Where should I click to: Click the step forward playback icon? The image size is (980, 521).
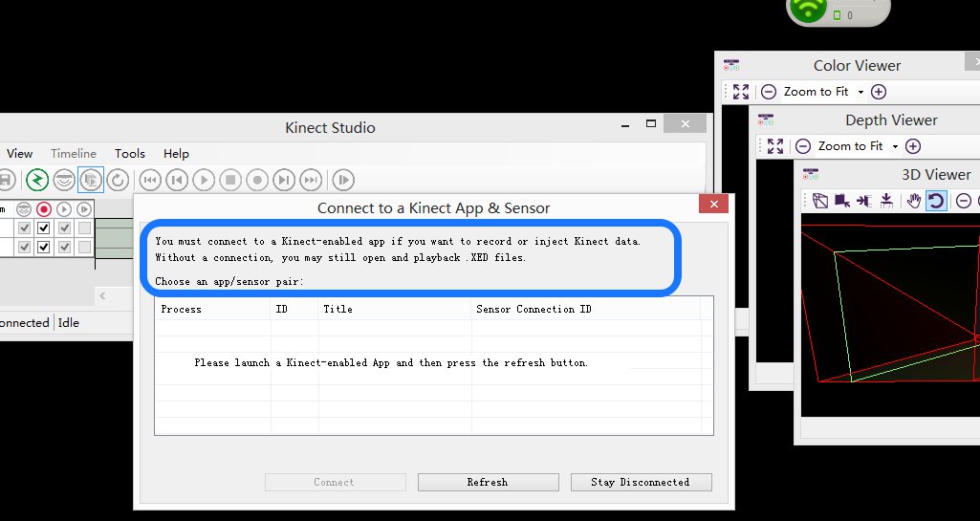[x=284, y=180]
